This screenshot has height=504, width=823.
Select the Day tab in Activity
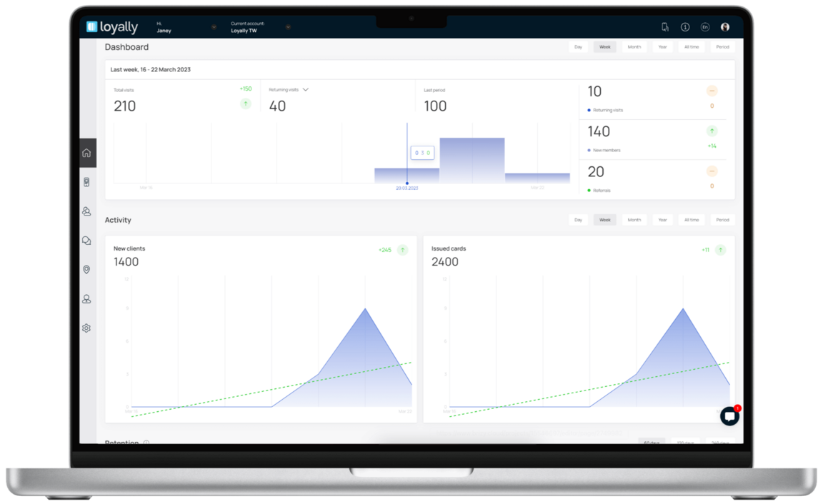tap(578, 221)
